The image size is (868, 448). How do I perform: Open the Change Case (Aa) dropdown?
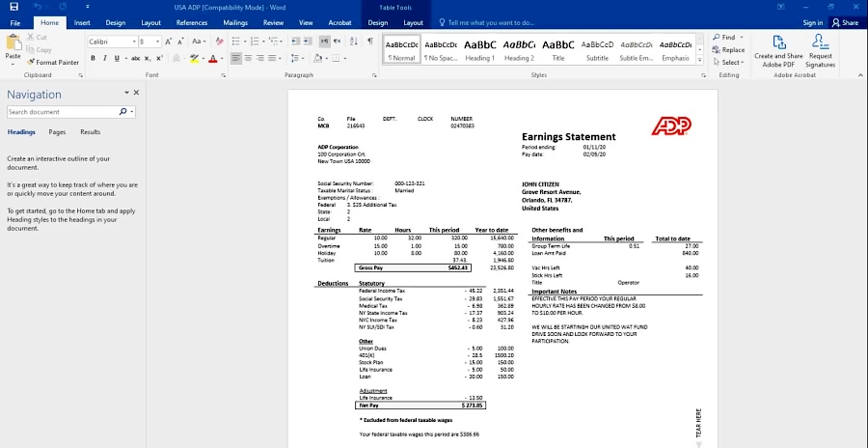(x=199, y=42)
